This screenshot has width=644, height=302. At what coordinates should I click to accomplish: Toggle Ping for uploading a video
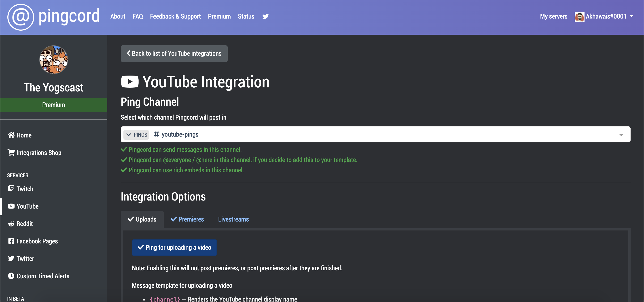click(x=174, y=247)
